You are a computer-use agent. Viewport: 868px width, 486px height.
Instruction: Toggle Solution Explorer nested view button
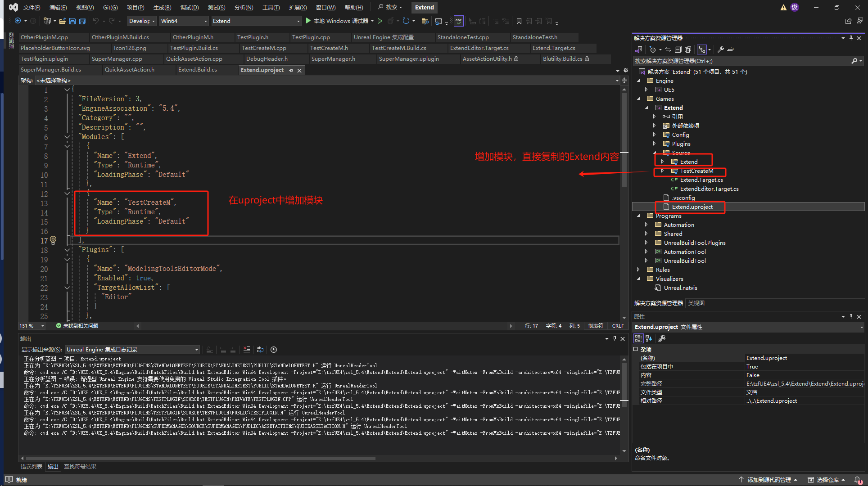(x=701, y=49)
